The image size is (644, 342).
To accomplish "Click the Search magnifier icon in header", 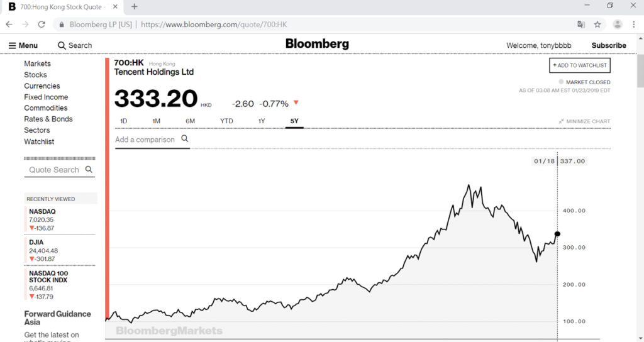I will tap(62, 45).
